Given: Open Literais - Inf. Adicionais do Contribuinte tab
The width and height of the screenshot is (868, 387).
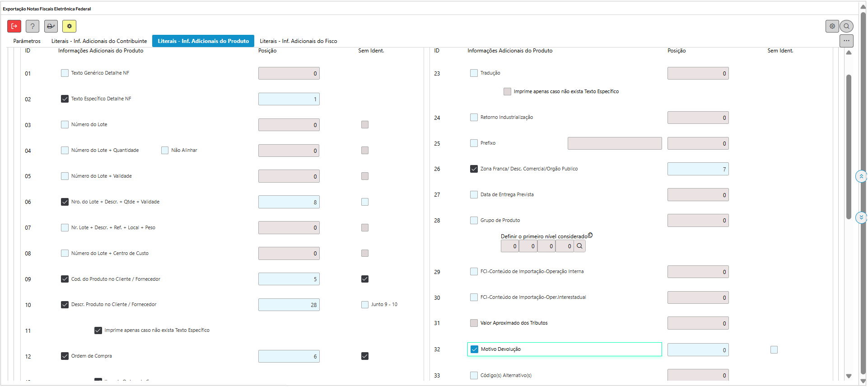Looking at the screenshot, I should tap(99, 41).
